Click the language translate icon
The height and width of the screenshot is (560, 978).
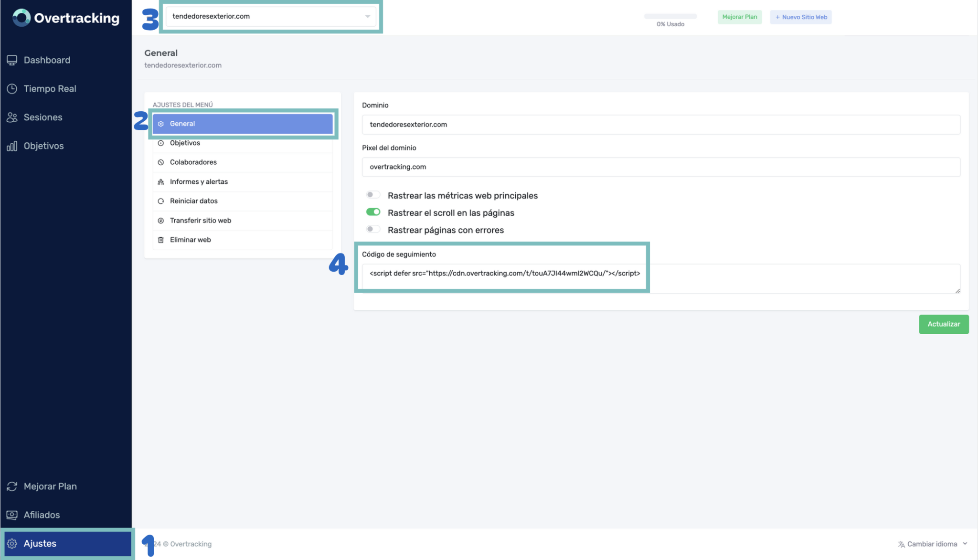tap(901, 544)
